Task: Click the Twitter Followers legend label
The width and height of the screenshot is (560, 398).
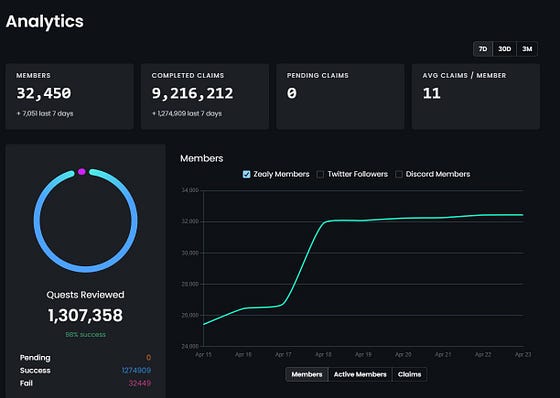Action: [358, 174]
